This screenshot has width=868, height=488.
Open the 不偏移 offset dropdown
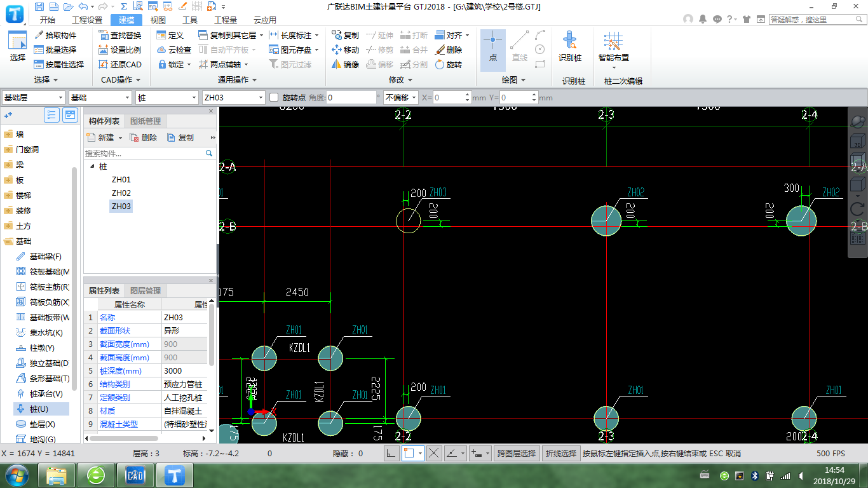pyautogui.click(x=400, y=97)
